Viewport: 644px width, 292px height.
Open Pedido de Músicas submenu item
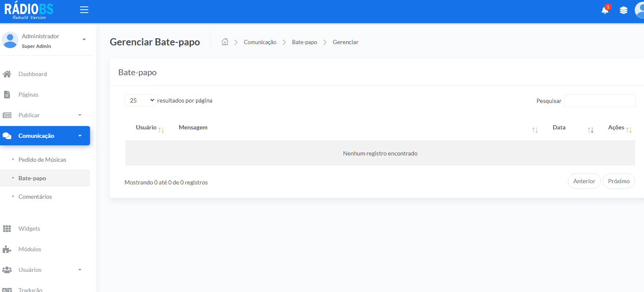(42, 160)
